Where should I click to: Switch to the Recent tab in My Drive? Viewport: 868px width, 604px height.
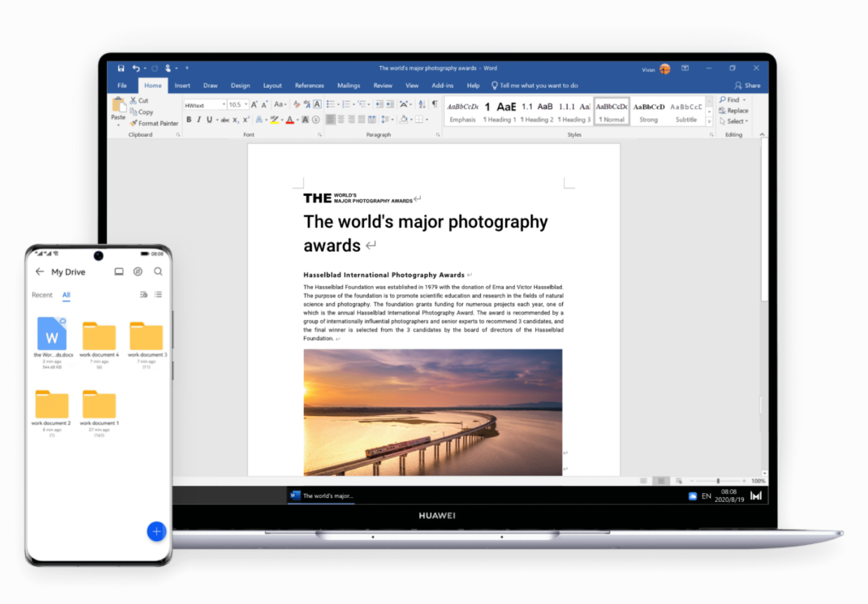coord(42,295)
